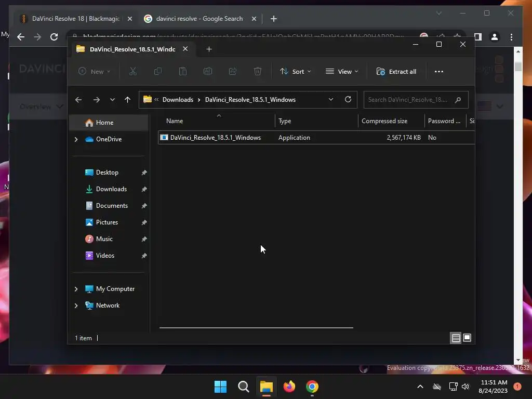Click the network icon in system tray
The width and height of the screenshot is (532, 399).
pos(453,387)
